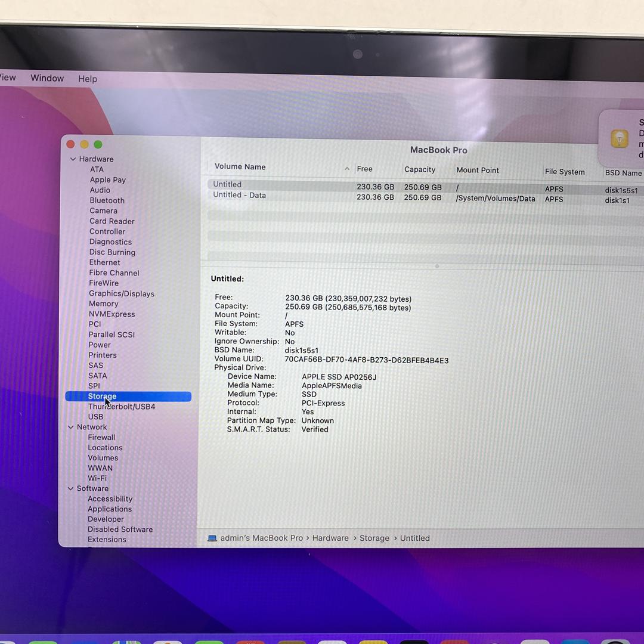Sort by the File System column header

(x=565, y=172)
